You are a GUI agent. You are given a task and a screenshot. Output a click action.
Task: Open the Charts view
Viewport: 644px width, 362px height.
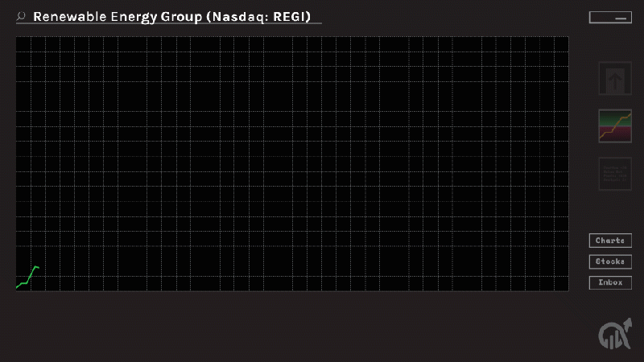(x=610, y=241)
